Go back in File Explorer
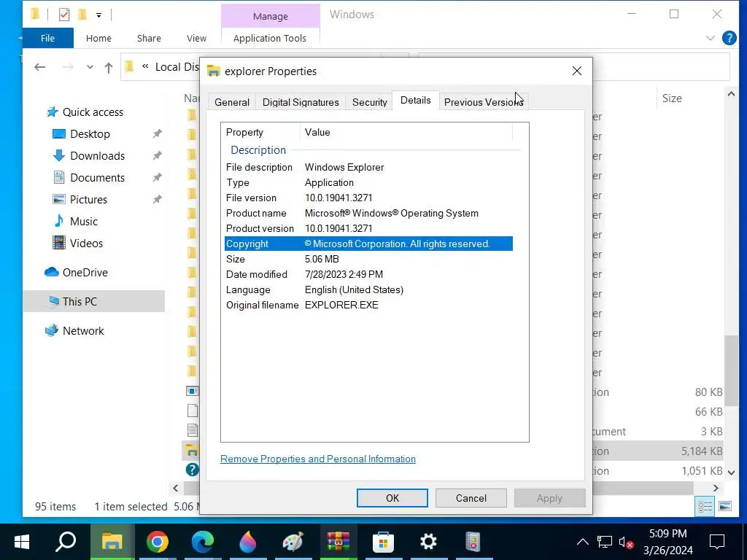 (x=40, y=67)
